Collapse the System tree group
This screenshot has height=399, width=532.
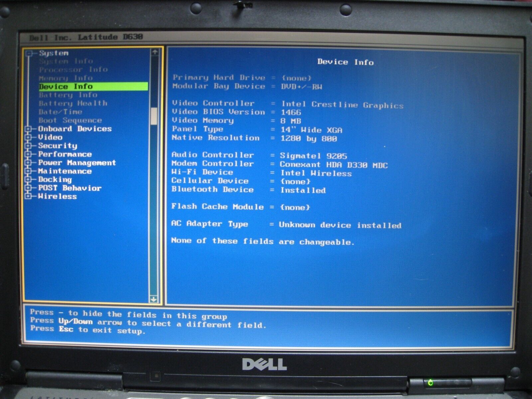(x=29, y=54)
